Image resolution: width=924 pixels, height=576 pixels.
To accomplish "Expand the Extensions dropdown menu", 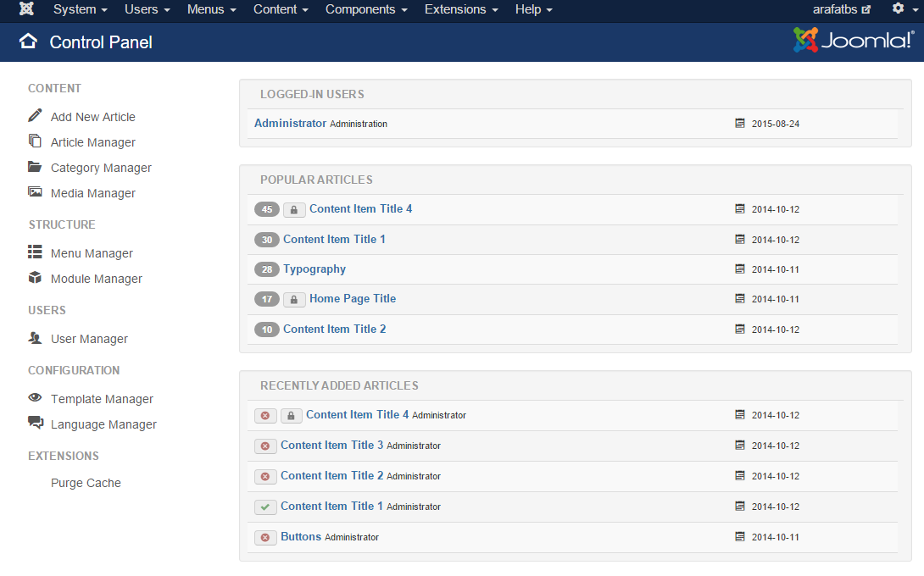I will (461, 9).
